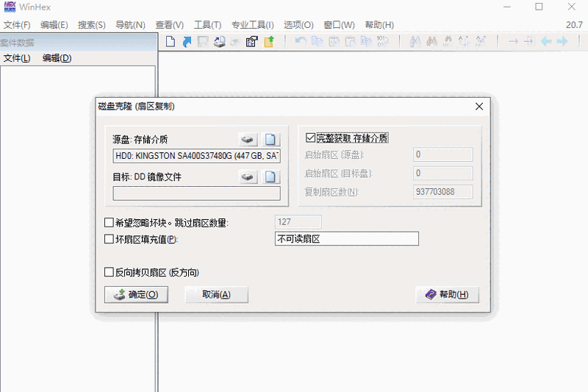Enable 坏扇区填充值 checkbox

[109, 239]
